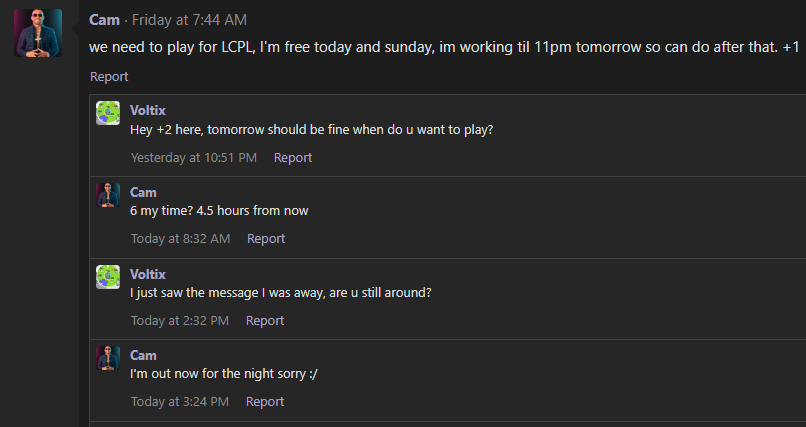Click Cam's large avatar on the original post
The image size is (806, 427).
(38, 34)
